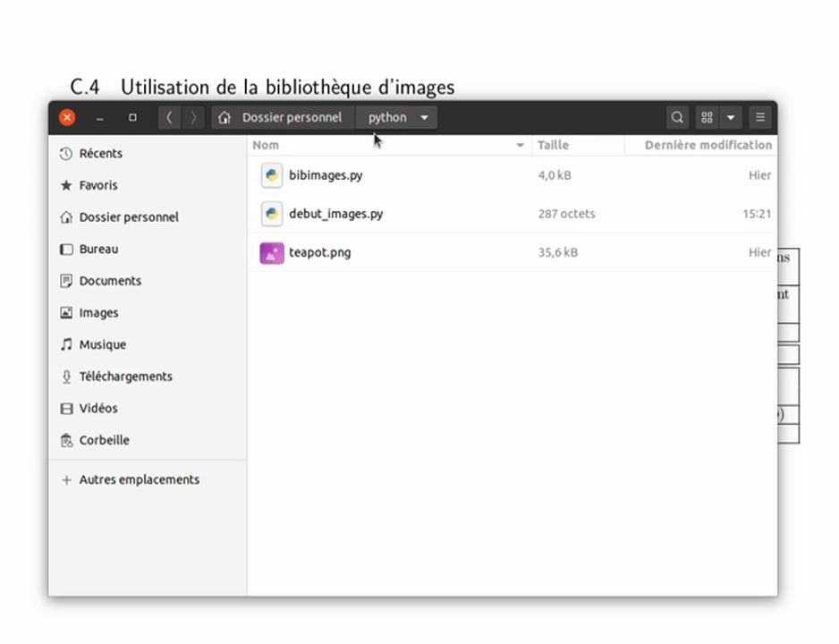Expand the python folder path dropdown
839x644 pixels.
[x=424, y=117]
